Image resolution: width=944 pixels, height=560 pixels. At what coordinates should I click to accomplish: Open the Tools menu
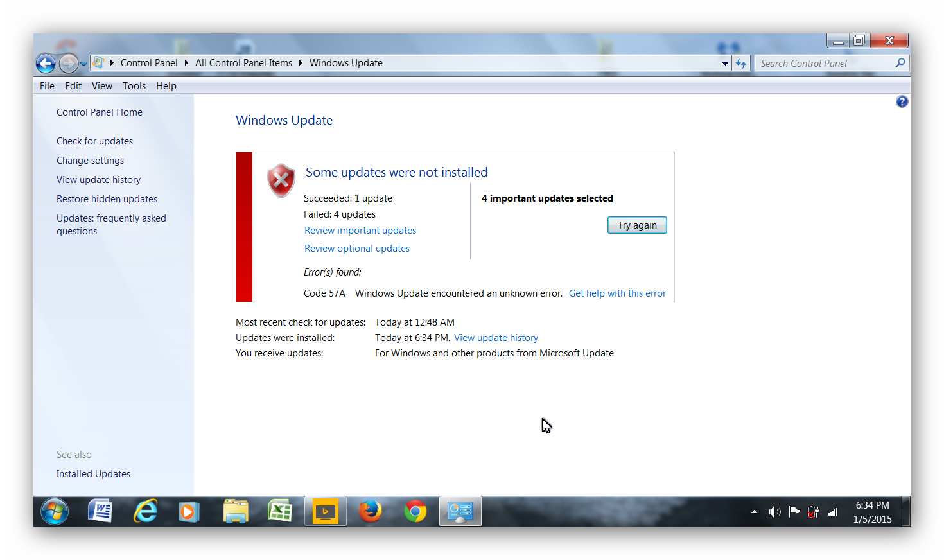click(134, 86)
